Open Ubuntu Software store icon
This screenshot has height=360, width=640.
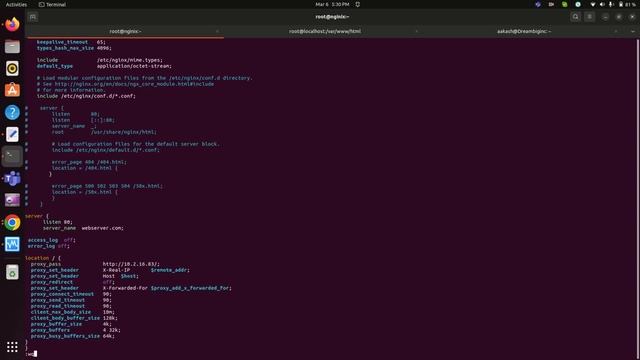(12, 90)
